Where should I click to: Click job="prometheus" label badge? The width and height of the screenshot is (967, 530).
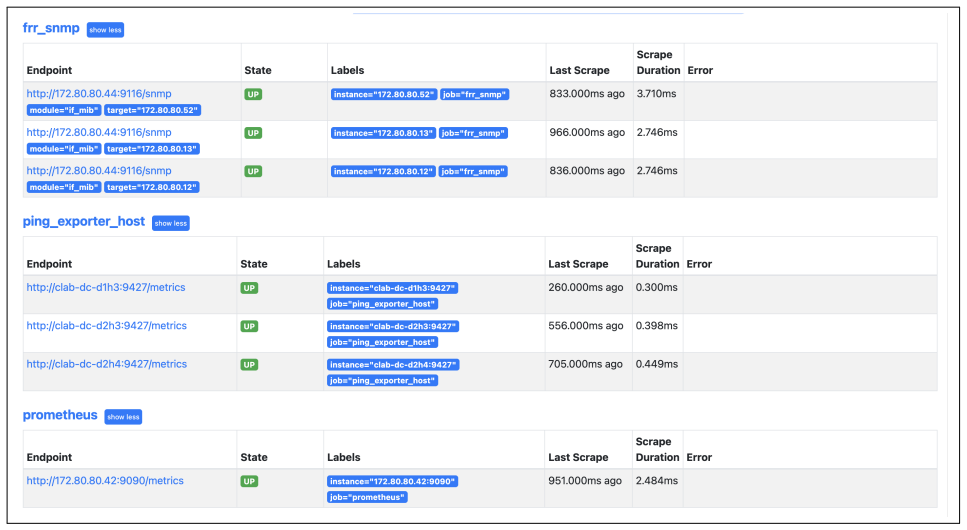[367, 497]
